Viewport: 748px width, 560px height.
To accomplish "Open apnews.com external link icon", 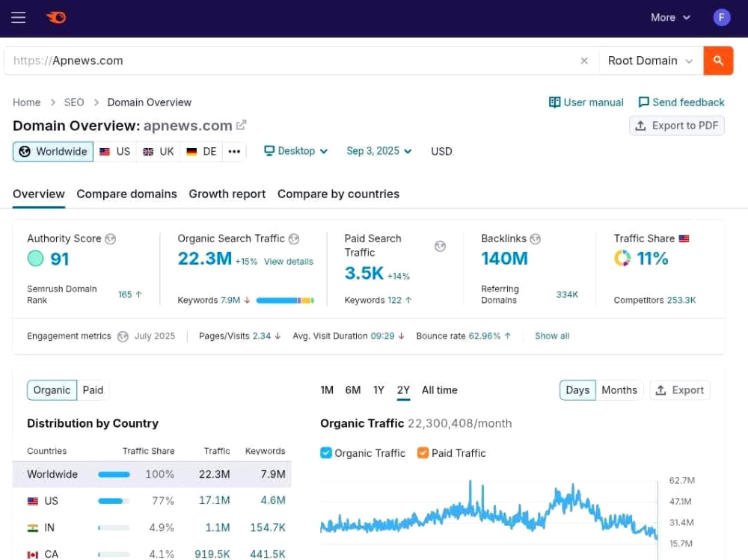I will 242,125.
